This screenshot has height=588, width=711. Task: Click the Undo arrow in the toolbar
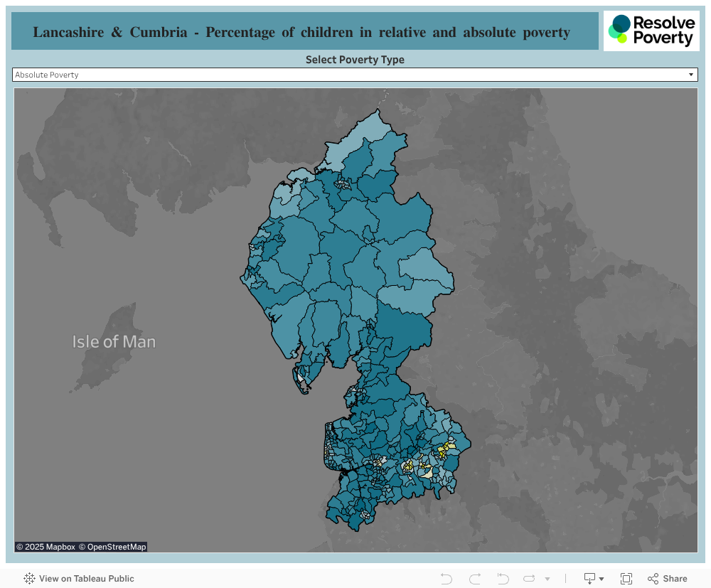click(x=447, y=579)
